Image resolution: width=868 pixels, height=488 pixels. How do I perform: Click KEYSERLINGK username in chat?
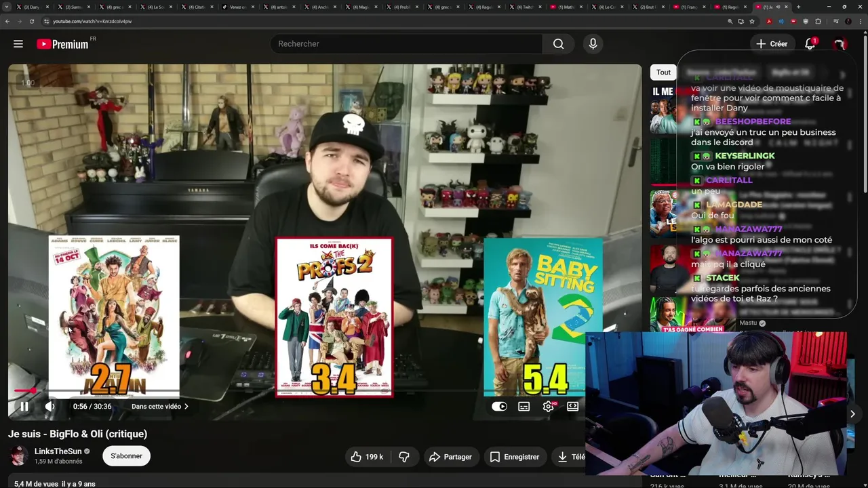745,156
